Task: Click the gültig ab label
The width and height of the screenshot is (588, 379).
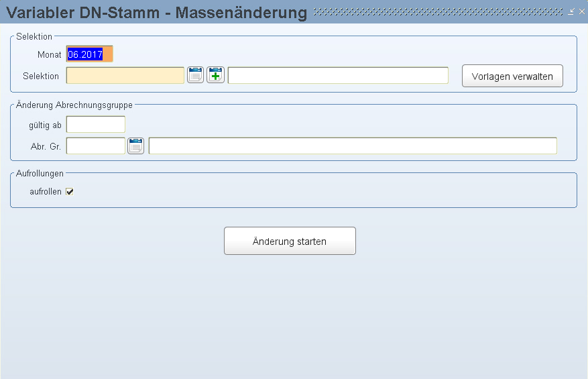Action: 45,125
